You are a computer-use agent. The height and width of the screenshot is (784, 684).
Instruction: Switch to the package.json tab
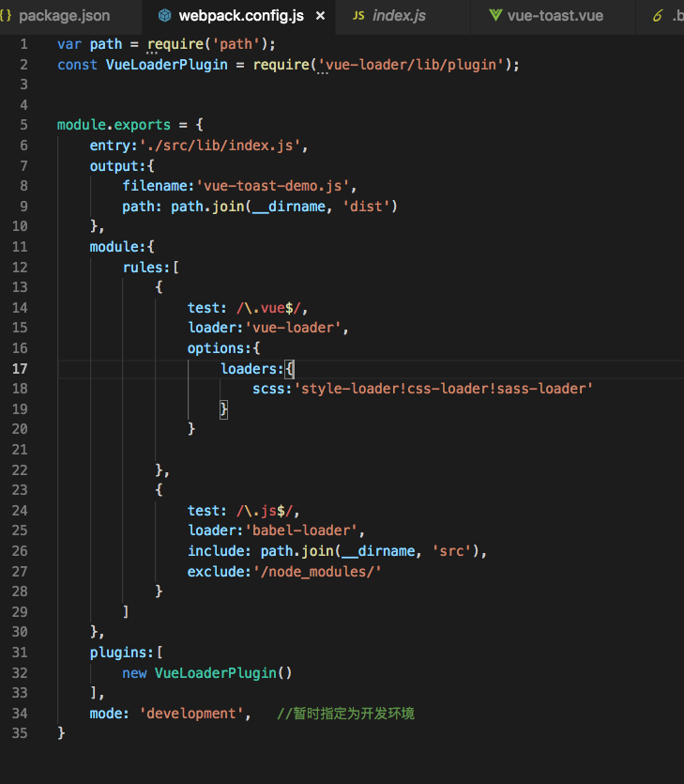pyautogui.click(x=64, y=16)
